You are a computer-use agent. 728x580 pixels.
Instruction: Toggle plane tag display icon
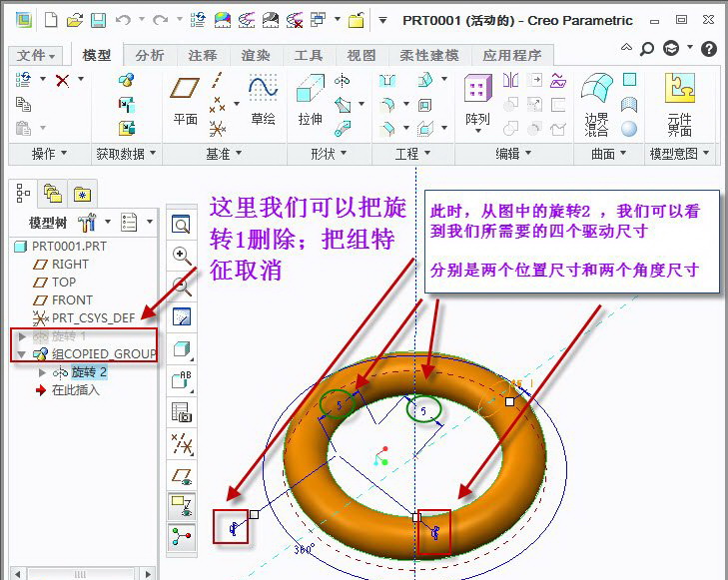pyautogui.click(x=182, y=506)
